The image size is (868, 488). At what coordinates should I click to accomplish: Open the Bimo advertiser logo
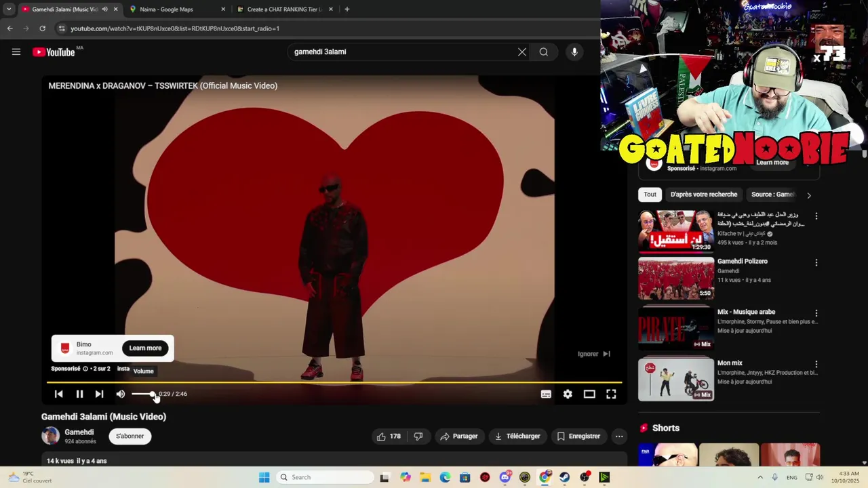pyautogui.click(x=65, y=348)
